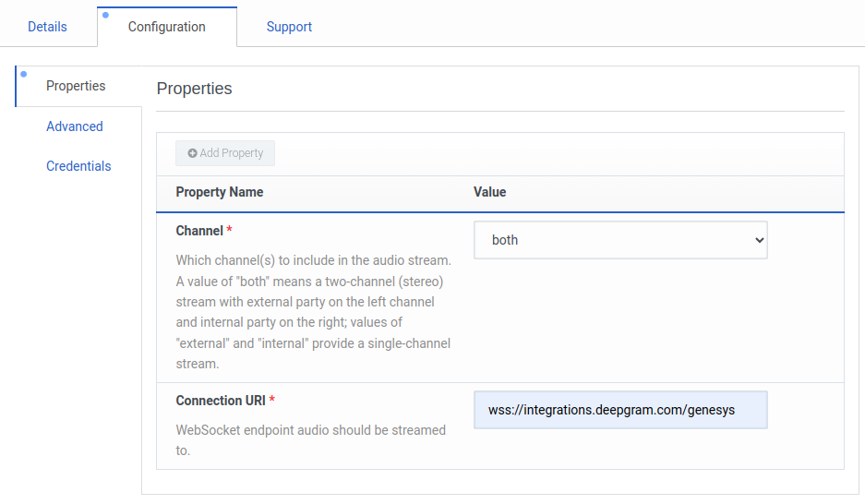Click the red asterisk next to Connection URI
The width and height of the screenshot is (865, 504).
272,401
